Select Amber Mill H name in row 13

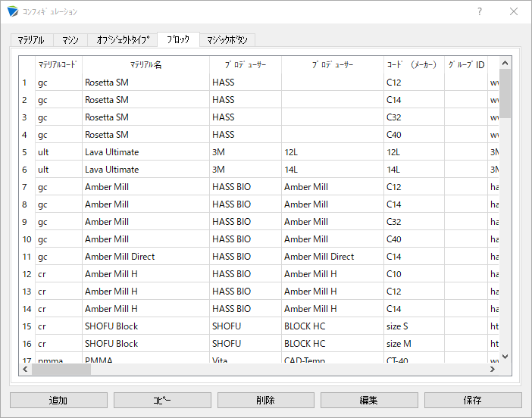coord(146,292)
